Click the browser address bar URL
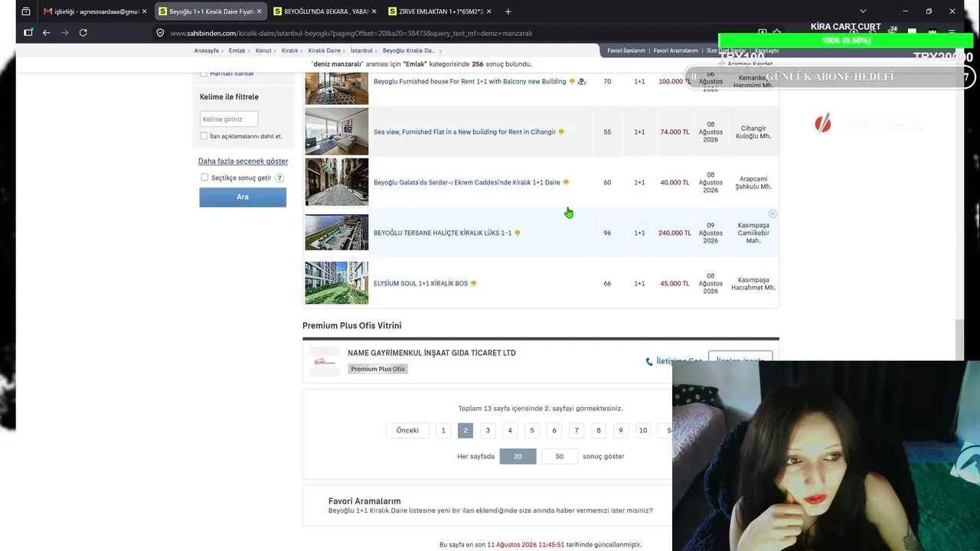Viewport: 980px width, 551px height. coord(351,33)
